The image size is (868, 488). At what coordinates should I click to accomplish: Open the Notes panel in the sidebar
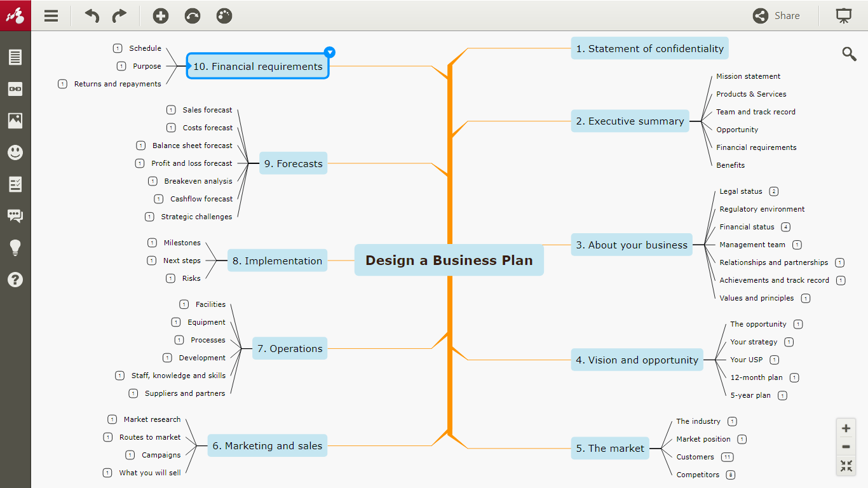(x=15, y=57)
